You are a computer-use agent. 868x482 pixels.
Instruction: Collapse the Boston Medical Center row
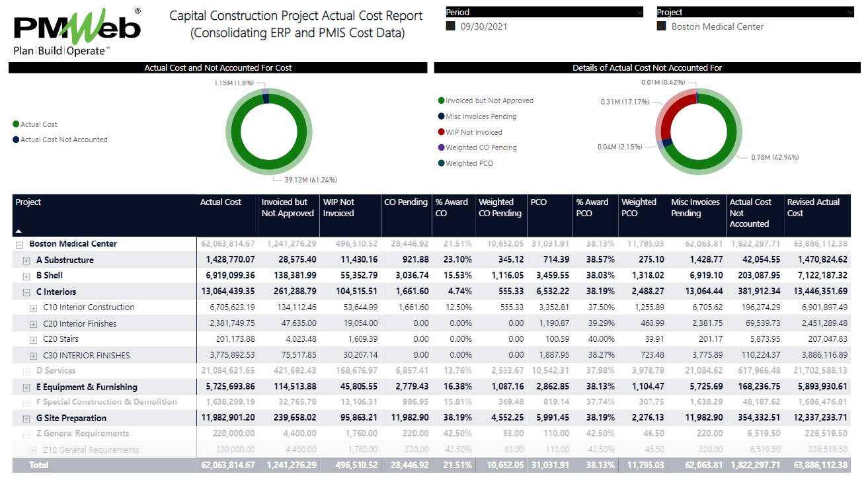point(19,244)
